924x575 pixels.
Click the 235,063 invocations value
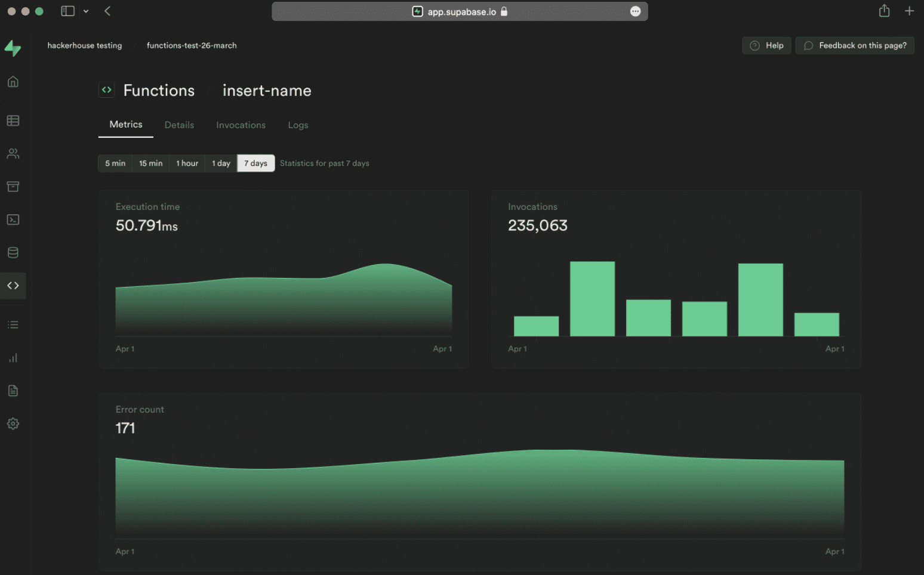pos(538,225)
